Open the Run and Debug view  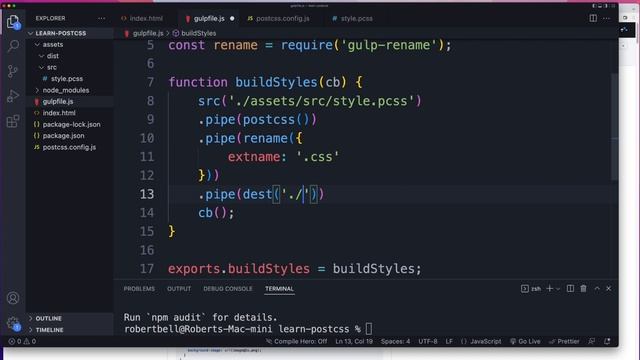coord(13,96)
